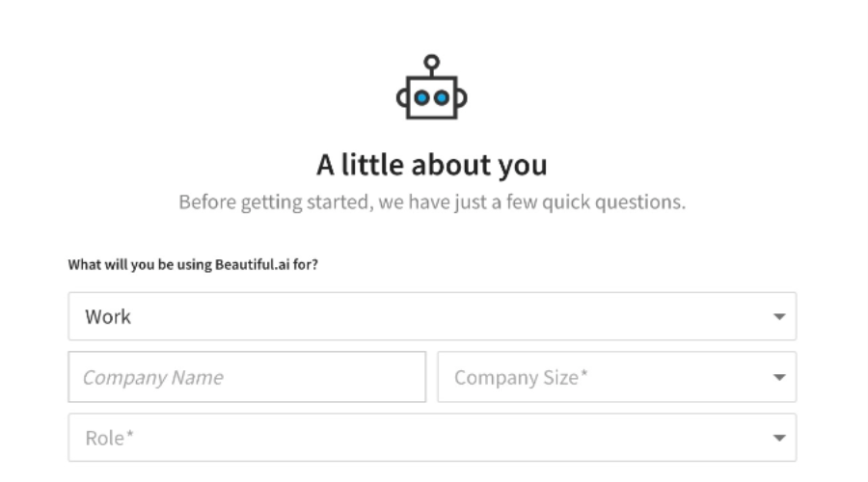Click the 'A little about you' heading
868x482 pixels.
pos(432,165)
